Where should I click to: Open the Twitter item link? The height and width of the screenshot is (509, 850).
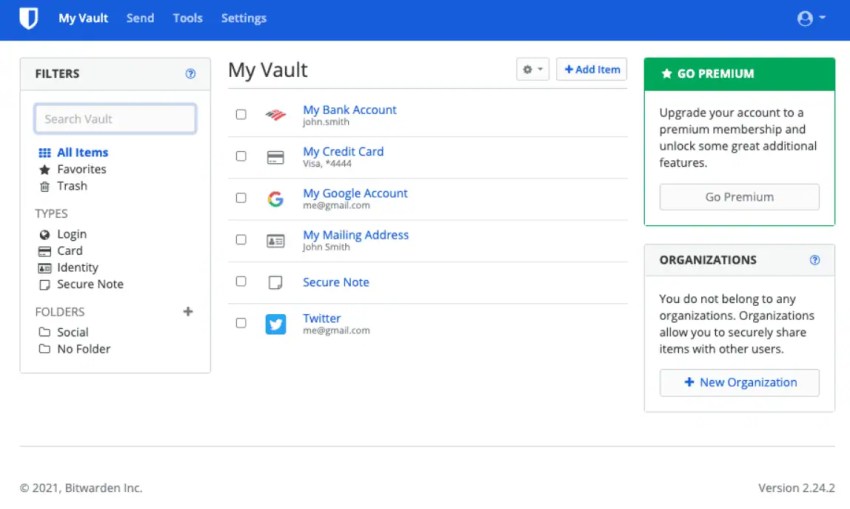(x=322, y=318)
